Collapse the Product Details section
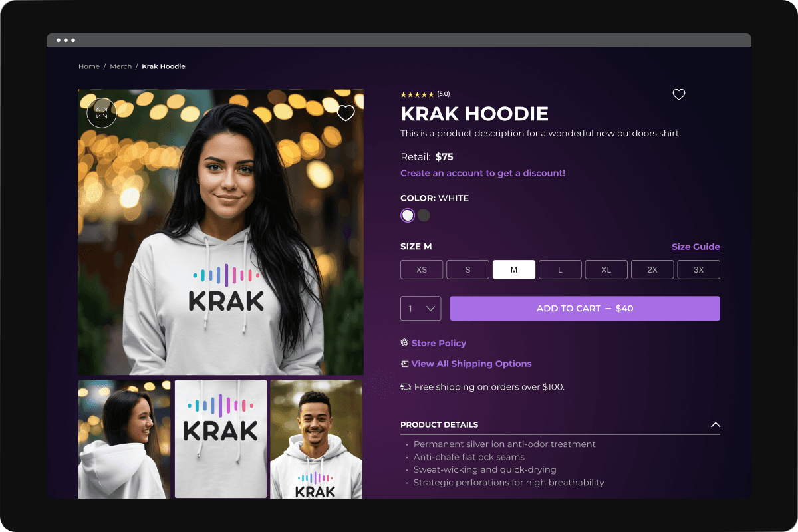The image size is (798, 532). (x=716, y=424)
